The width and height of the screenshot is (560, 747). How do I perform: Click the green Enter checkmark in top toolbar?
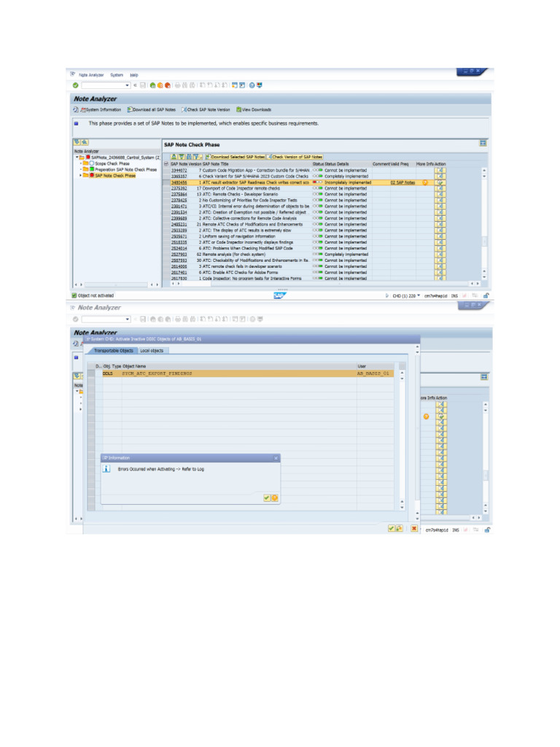(75, 85)
